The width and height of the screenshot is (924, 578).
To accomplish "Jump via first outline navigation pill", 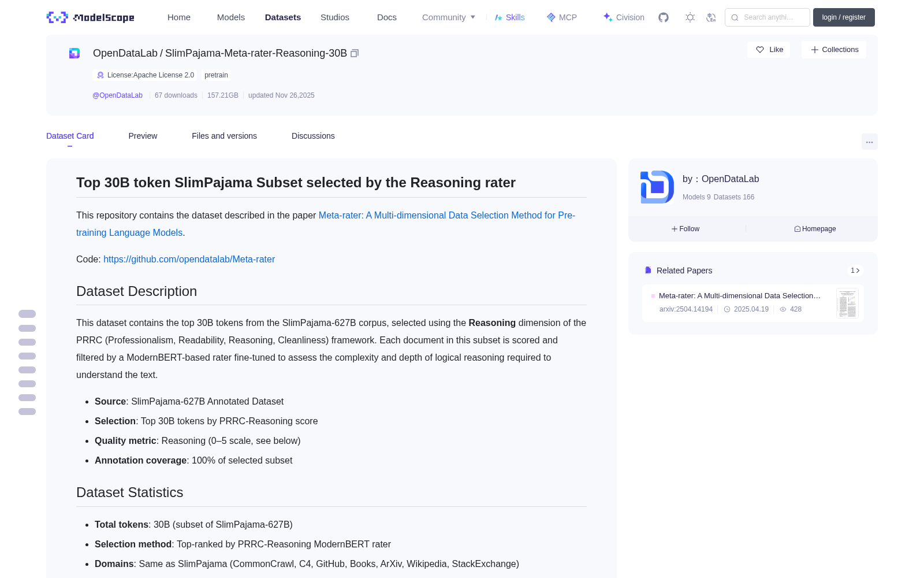I will point(27,314).
